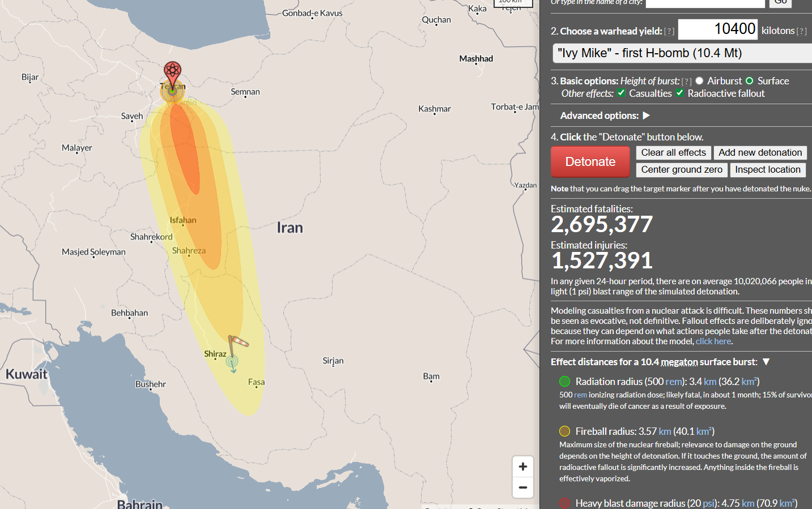This screenshot has width=812, height=509.
Task: Click the 'km²' link in Fireball radius title
Action: click(x=704, y=431)
